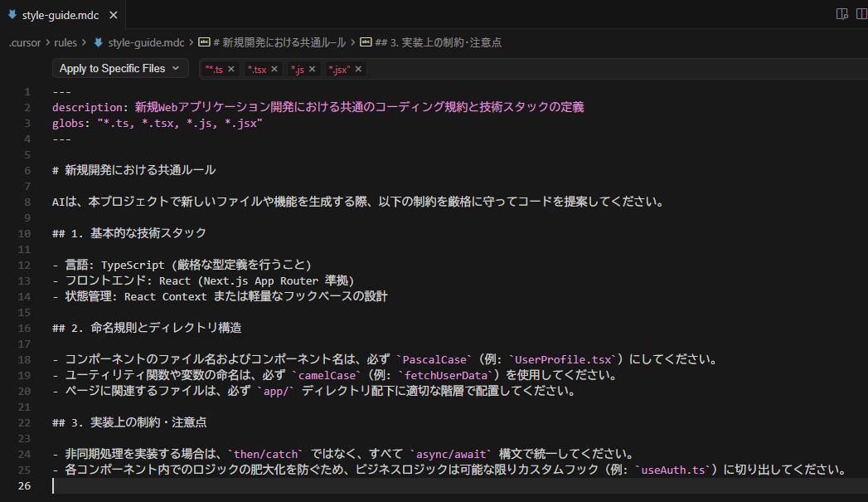Open the preview icon at top right
This screenshot has height=502, width=868.
pyautogui.click(x=842, y=14)
